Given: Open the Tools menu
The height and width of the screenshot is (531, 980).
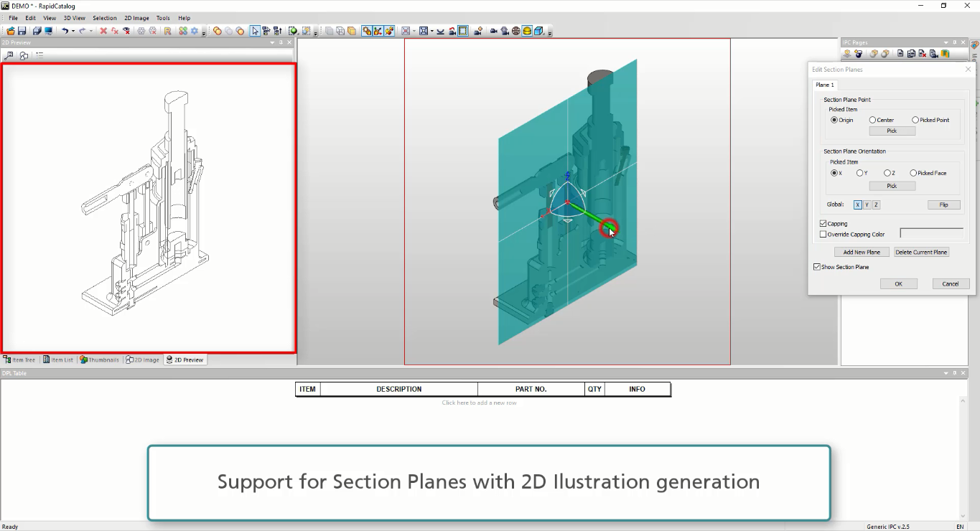Looking at the screenshot, I should (x=163, y=18).
